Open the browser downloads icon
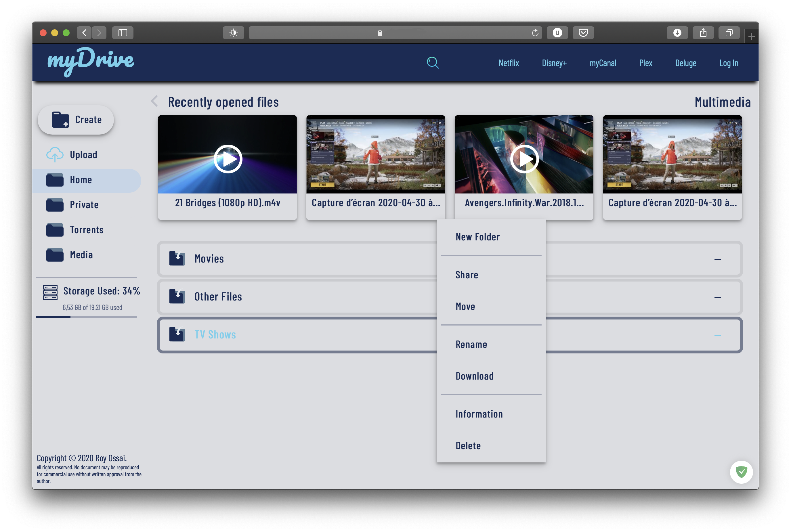This screenshot has height=532, width=791. click(677, 32)
